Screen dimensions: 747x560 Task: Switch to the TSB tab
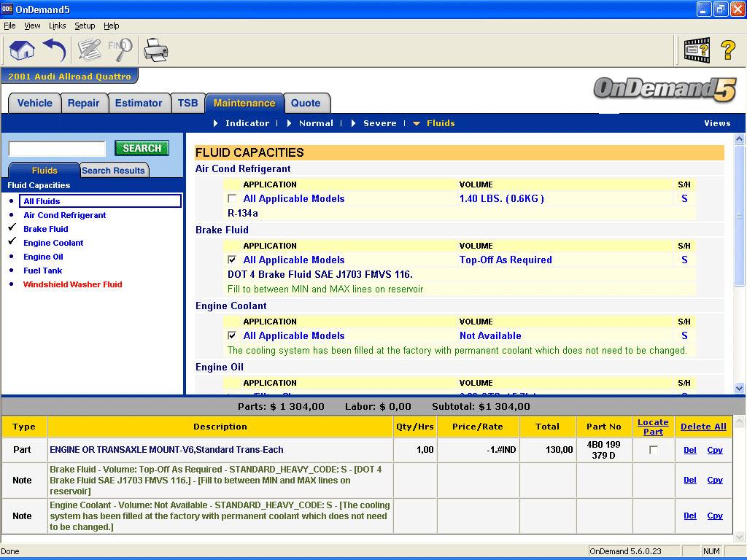[187, 104]
